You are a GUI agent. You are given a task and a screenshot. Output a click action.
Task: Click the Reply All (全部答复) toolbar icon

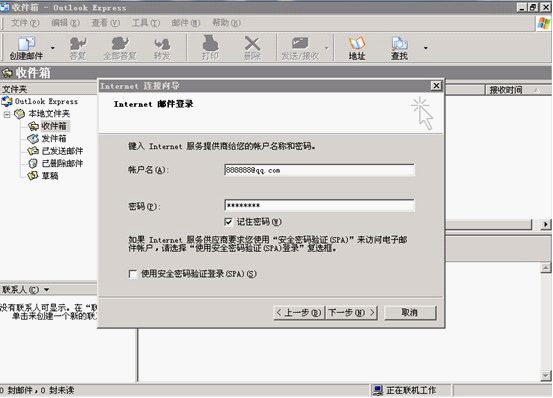click(x=120, y=48)
